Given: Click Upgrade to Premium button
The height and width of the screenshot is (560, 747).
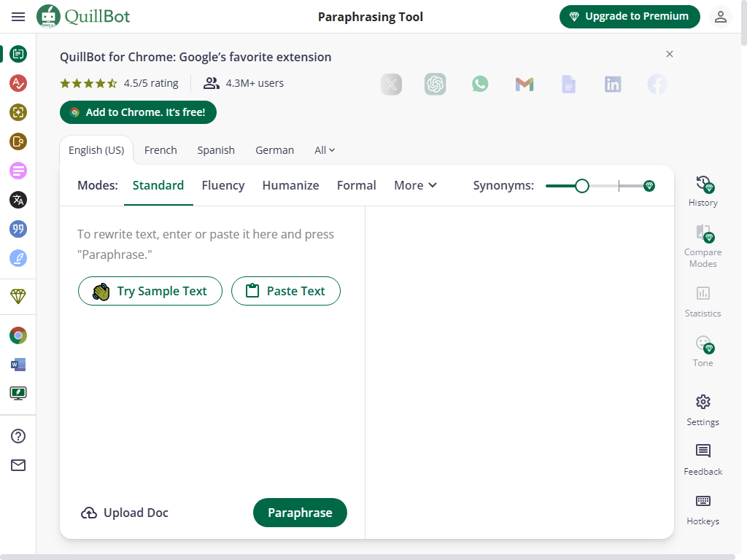Looking at the screenshot, I should 630,17.
